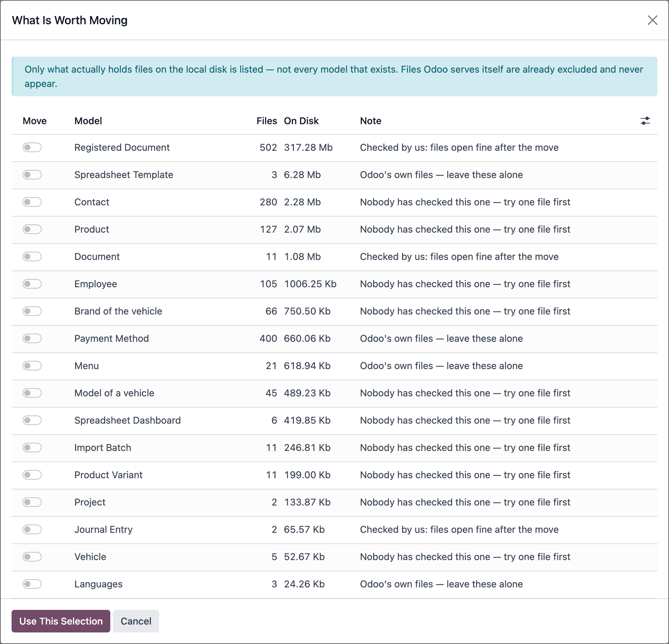
Task: Click the 2.07 Mb size for Product
Action: coord(302,229)
